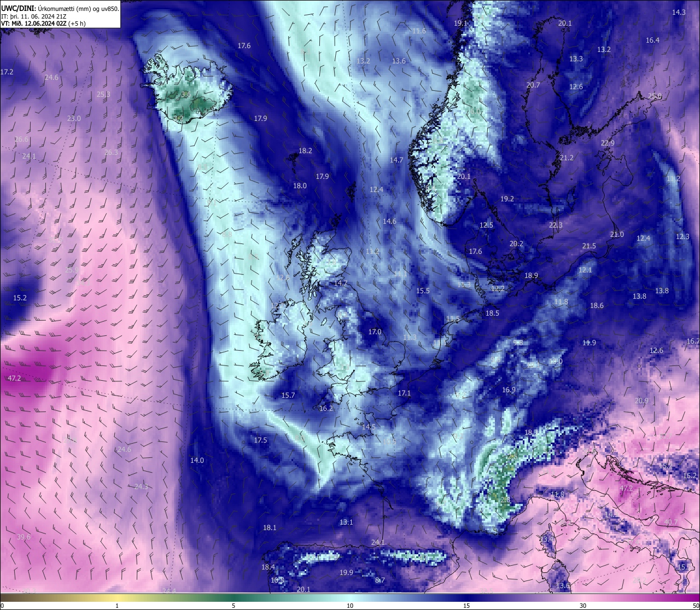The image size is (700, 610).
Task: Click the map title 'UWC/DINI: Úrkomumætti (mm) og uv850.'
Action: [60, 9]
